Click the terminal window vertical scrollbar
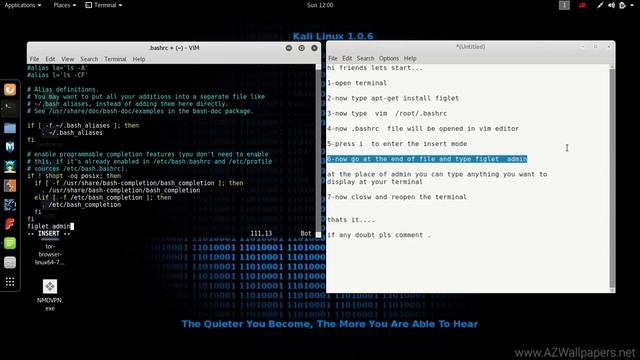Screen dimensions: 640x360 (318, 150)
